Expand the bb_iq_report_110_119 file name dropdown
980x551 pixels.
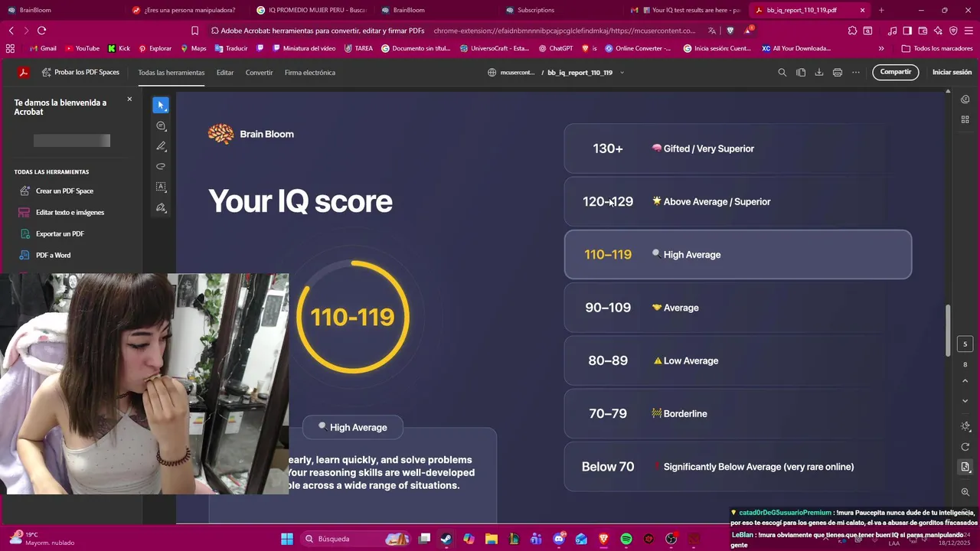(622, 73)
